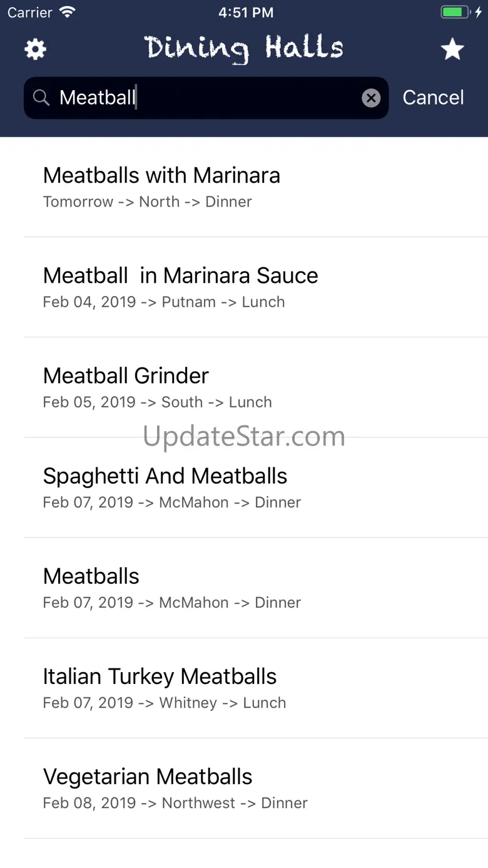Tap the charging bolt icon
Screen dimensions: 488x868
point(479,12)
